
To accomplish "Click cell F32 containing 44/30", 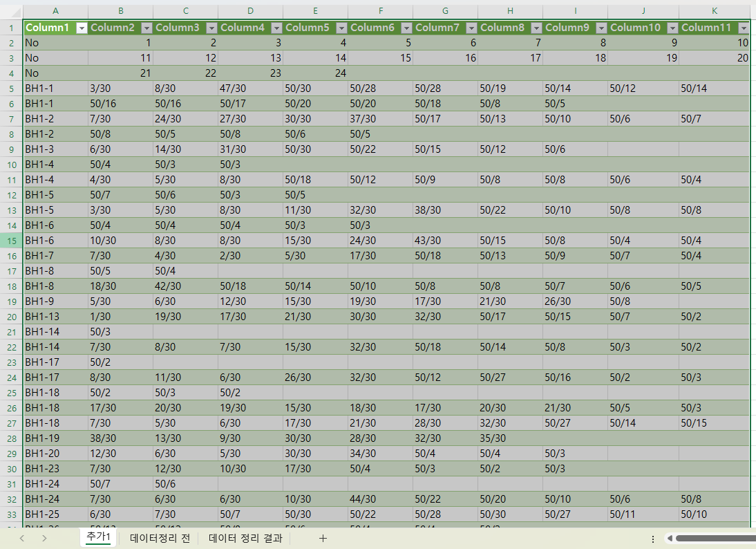I will point(380,499).
